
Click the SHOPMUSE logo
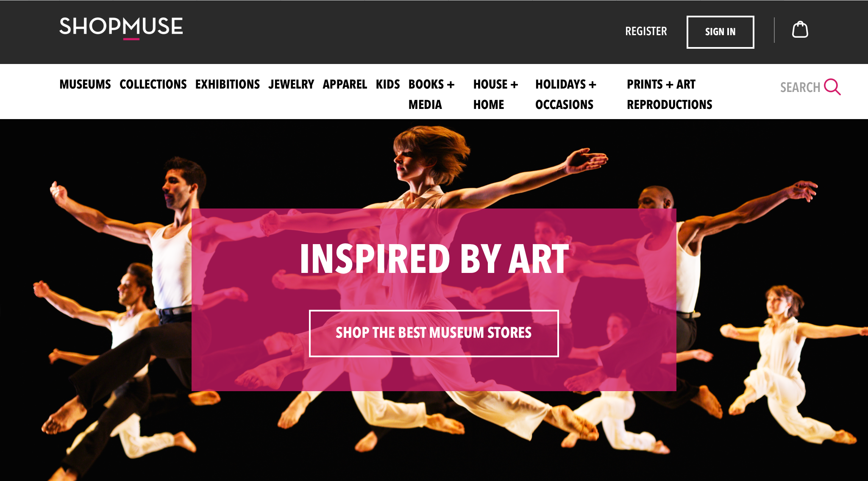click(x=121, y=28)
